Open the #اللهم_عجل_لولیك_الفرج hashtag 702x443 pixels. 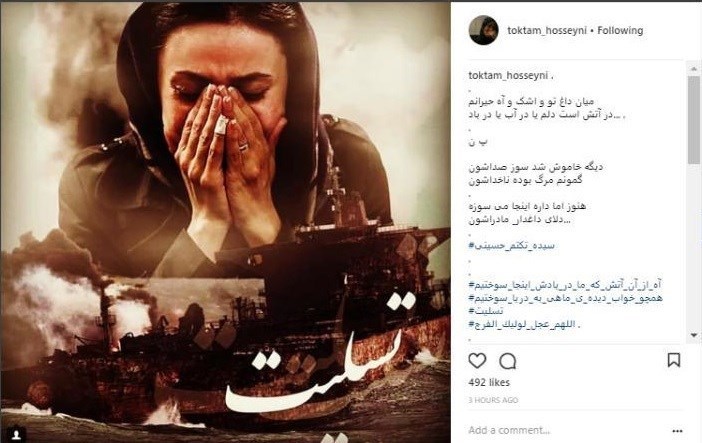coord(522,324)
